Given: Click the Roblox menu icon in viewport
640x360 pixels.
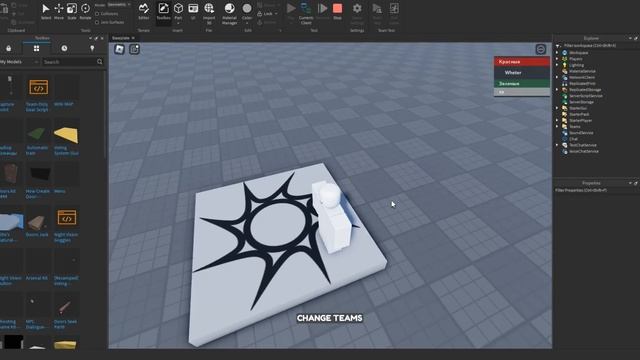Looking at the screenshot, I should [119, 49].
